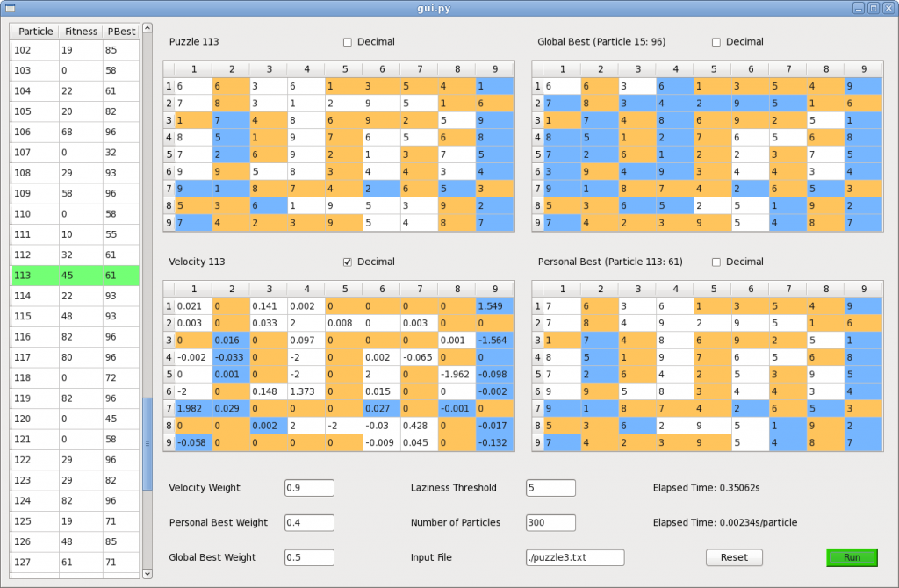
Task: Sort by Particle column header
Action: pyautogui.click(x=35, y=32)
